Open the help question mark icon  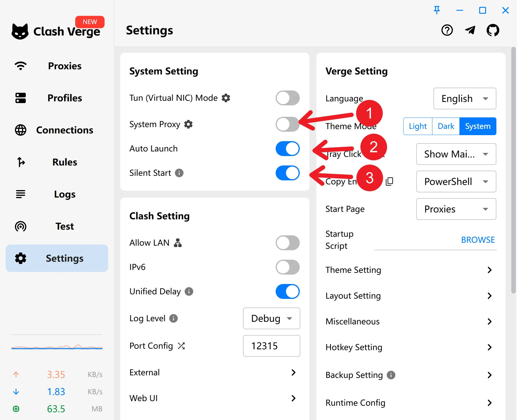tap(447, 30)
